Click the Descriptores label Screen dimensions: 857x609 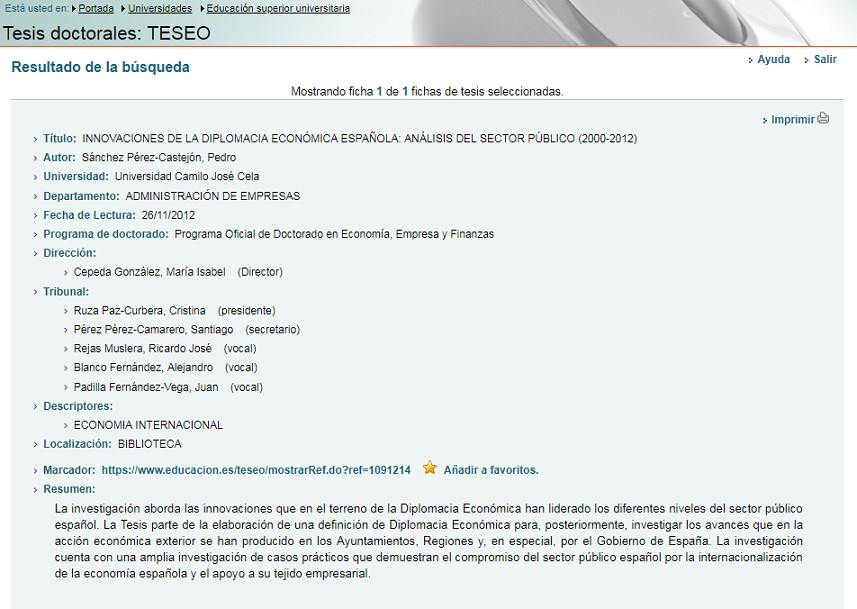point(78,406)
